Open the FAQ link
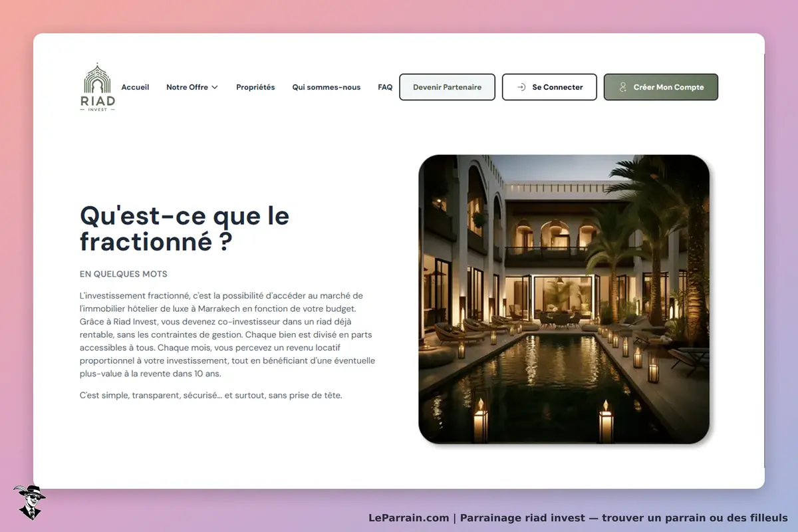The width and height of the screenshot is (798, 532). tap(385, 87)
